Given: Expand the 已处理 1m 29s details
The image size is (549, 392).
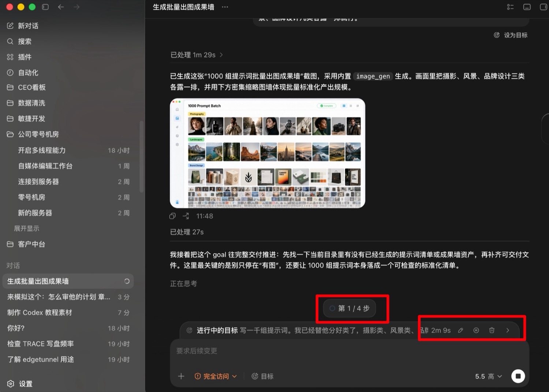Looking at the screenshot, I should point(197,55).
